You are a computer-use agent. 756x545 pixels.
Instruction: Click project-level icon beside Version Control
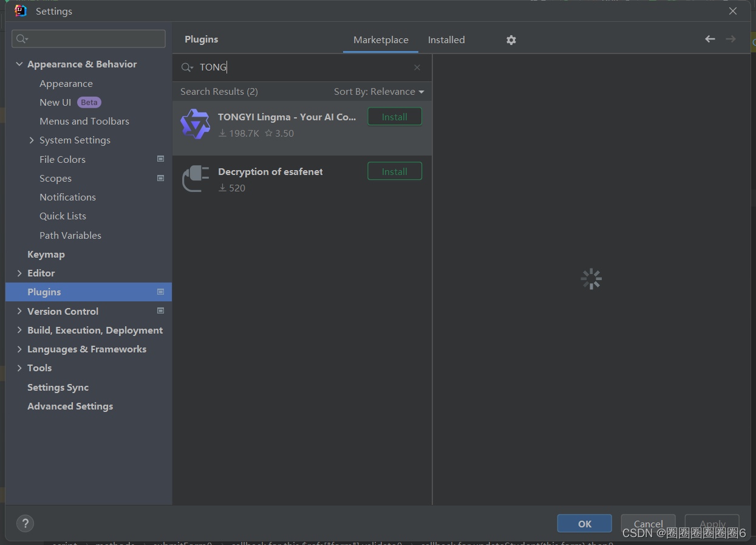[x=161, y=310]
